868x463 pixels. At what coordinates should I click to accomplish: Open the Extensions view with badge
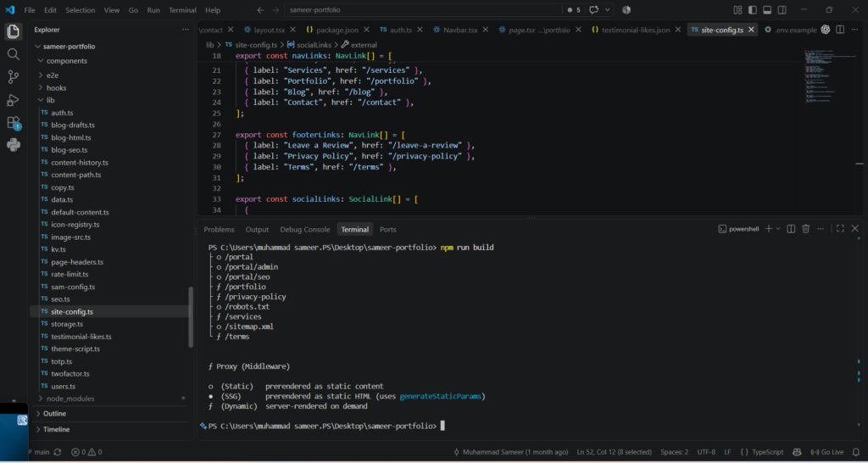coord(14,123)
